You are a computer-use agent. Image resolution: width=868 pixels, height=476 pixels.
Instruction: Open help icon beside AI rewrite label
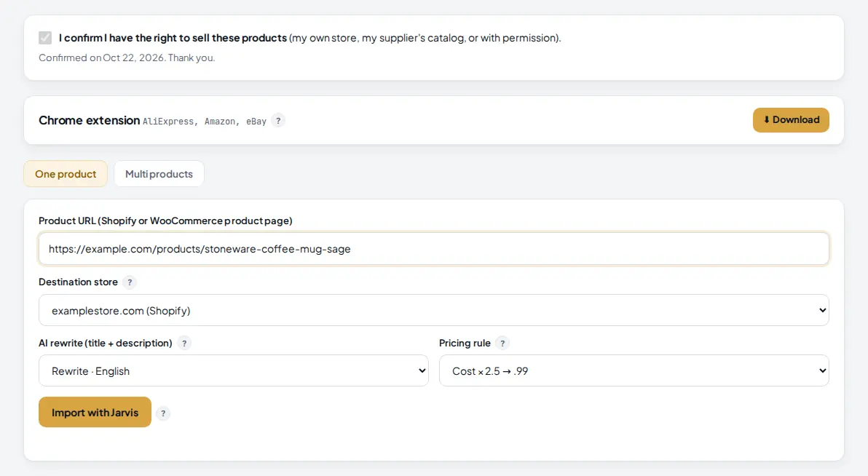coord(184,343)
